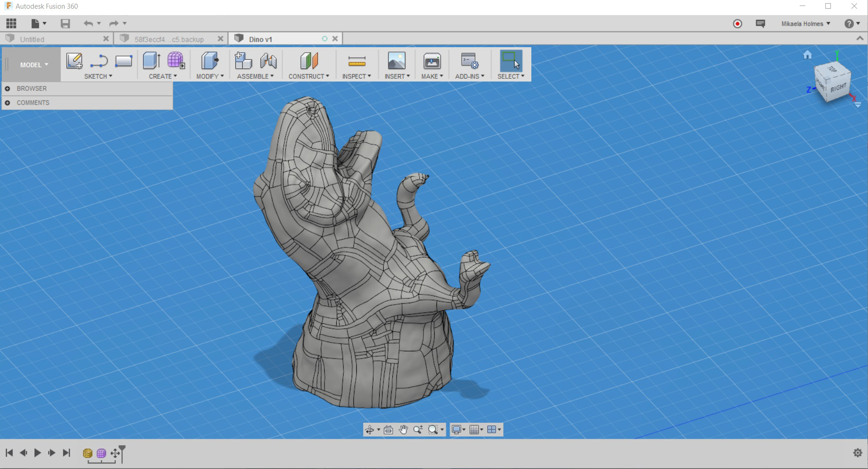
Task: Open the Model workspace dropdown
Action: click(33, 65)
